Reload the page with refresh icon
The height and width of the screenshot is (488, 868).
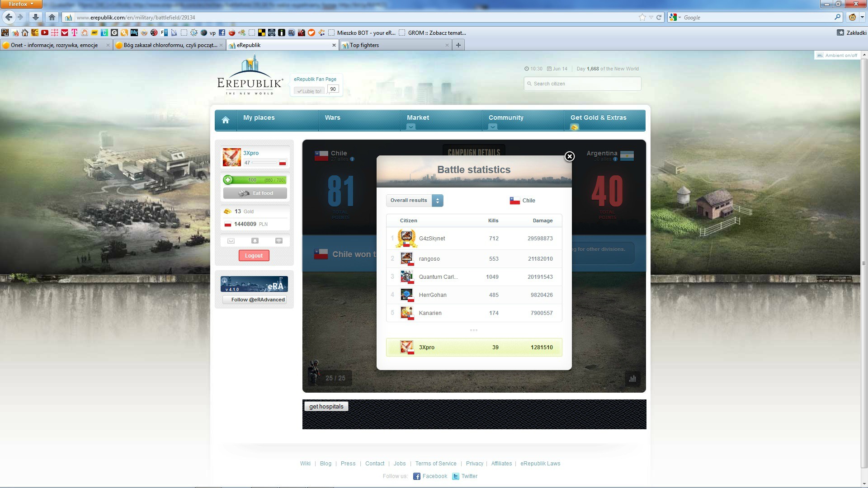(x=659, y=18)
